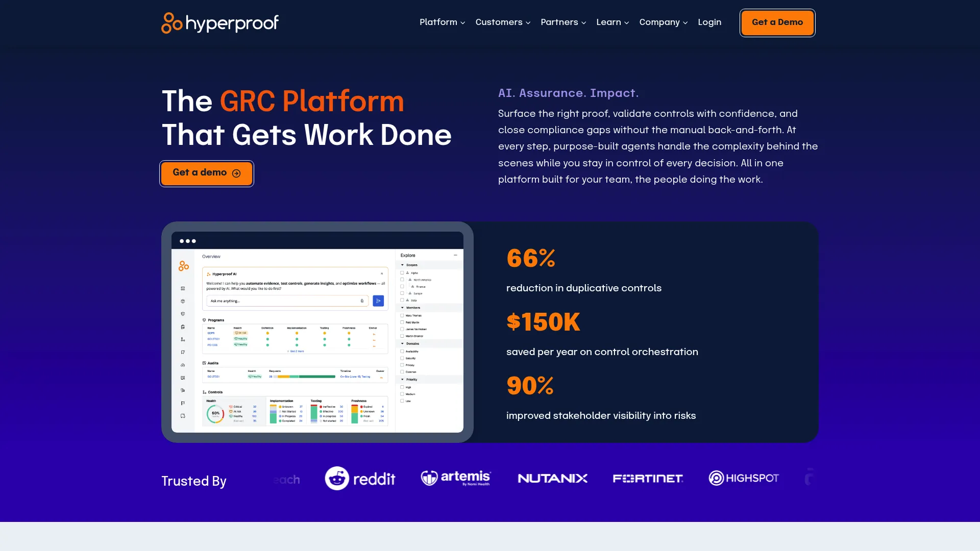
Task: Check the Availability domain checkbox
Action: (402, 351)
